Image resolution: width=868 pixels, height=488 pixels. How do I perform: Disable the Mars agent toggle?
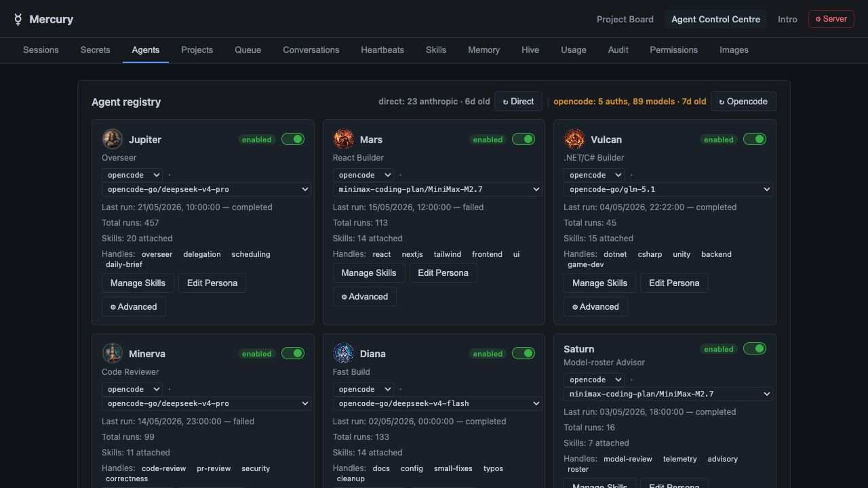[x=524, y=139]
